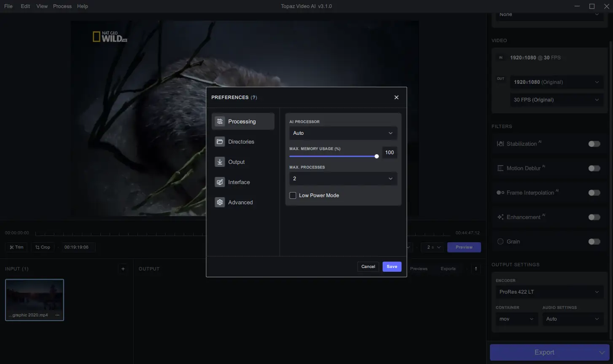Open the 2 s preview duration dropdown

pos(433,247)
